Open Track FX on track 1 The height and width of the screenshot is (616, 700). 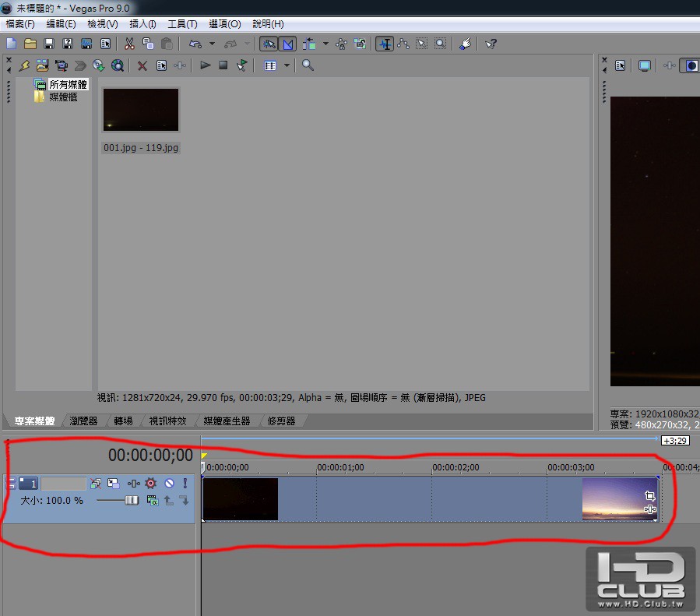coord(133,484)
